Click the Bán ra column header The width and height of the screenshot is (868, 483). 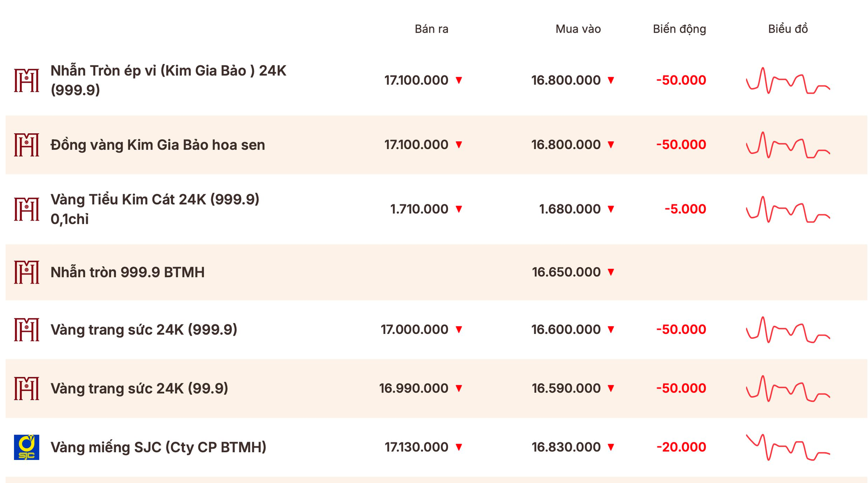(x=431, y=29)
